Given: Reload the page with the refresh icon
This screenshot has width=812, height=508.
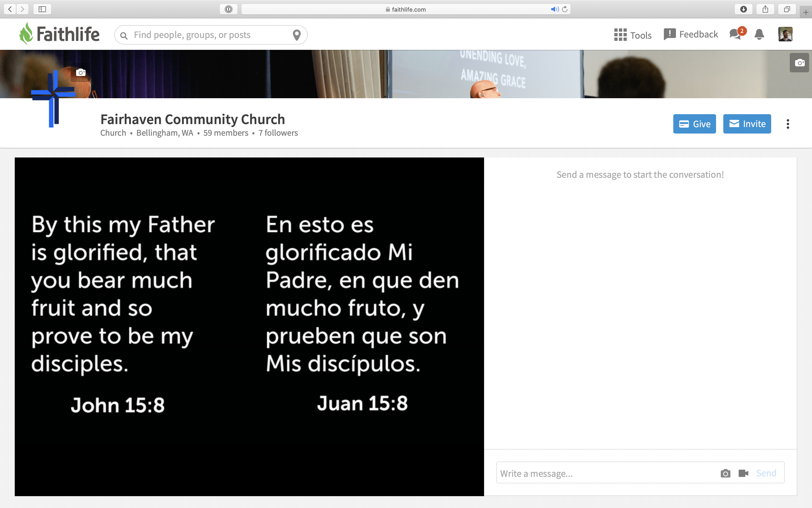Looking at the screenshot, I should click(x=565, y=9).
